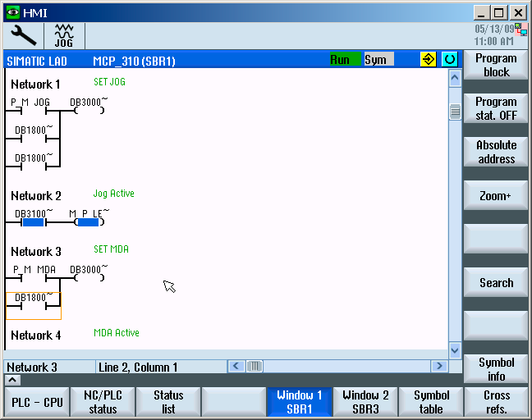Click the Network 3 heading in the ladder diagram

pos(36,252)
